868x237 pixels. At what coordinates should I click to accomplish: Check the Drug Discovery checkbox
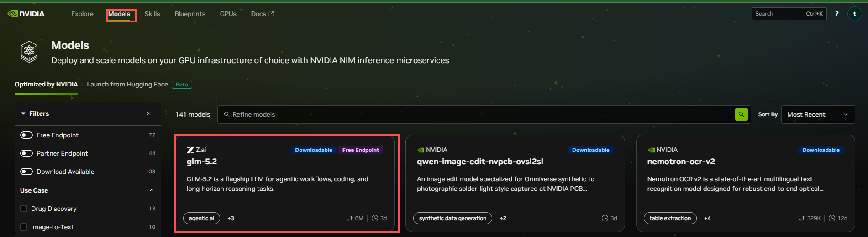click(x=24, y=209)
